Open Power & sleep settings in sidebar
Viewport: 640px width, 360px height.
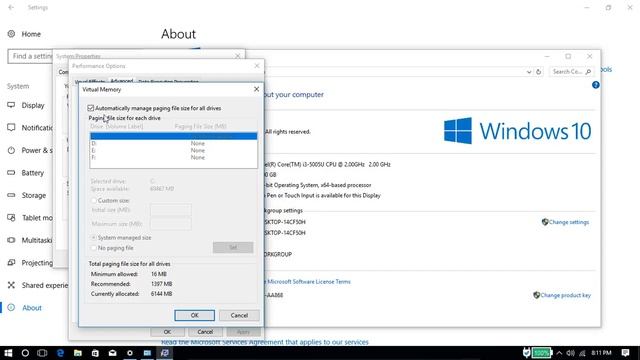30,150
